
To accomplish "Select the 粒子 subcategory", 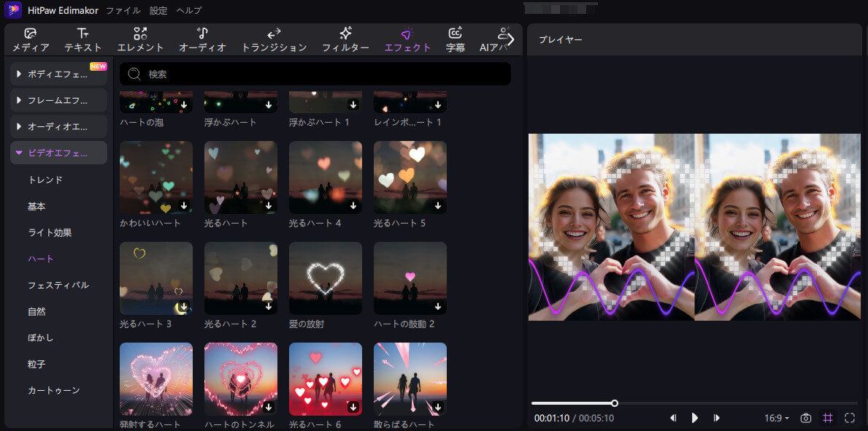I will click(37, 365).
